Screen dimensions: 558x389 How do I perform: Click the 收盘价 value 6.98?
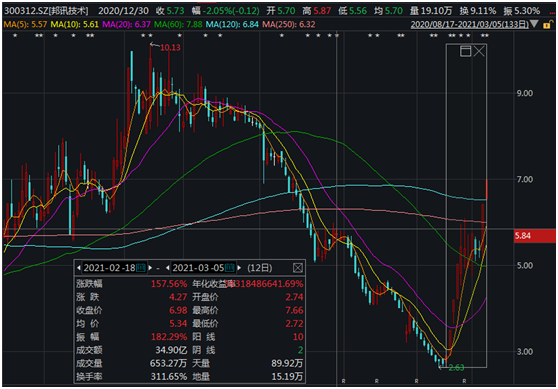point(178,310)
